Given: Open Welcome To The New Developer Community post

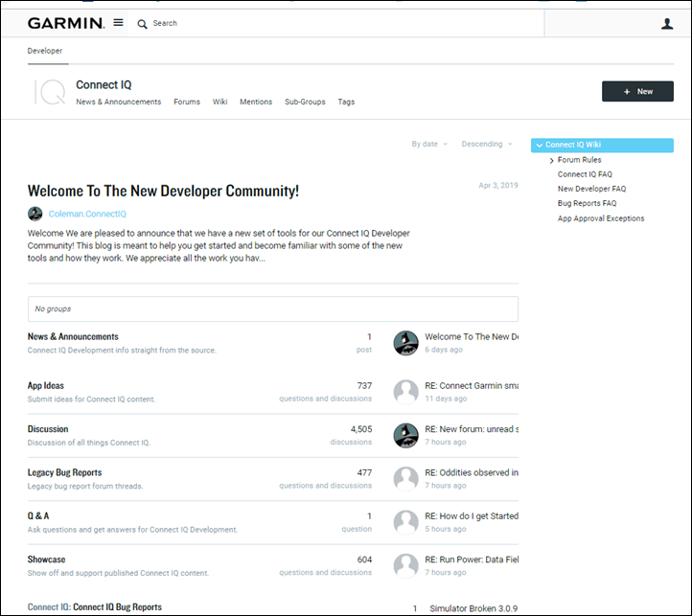Looking at the screenshot, I should point(163,191).
